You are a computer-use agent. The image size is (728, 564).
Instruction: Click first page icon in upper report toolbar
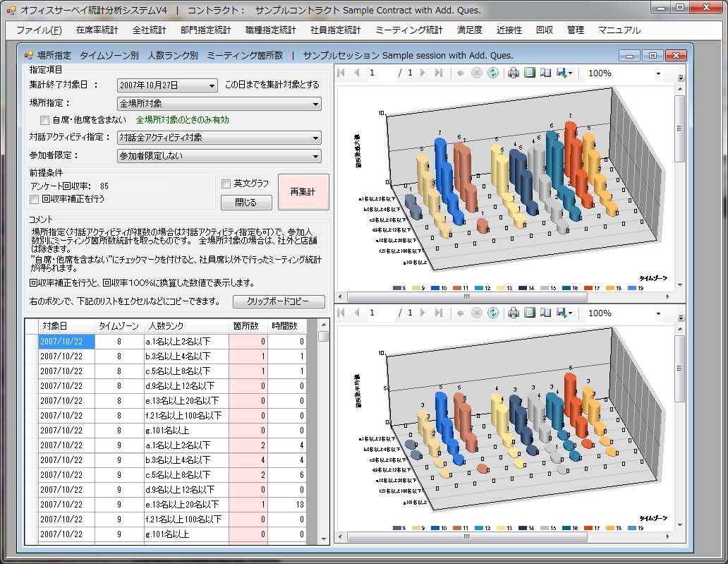click(341, 73)
